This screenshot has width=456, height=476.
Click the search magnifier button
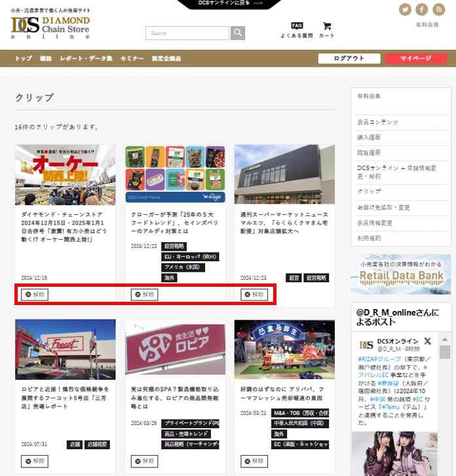point(238,33)
